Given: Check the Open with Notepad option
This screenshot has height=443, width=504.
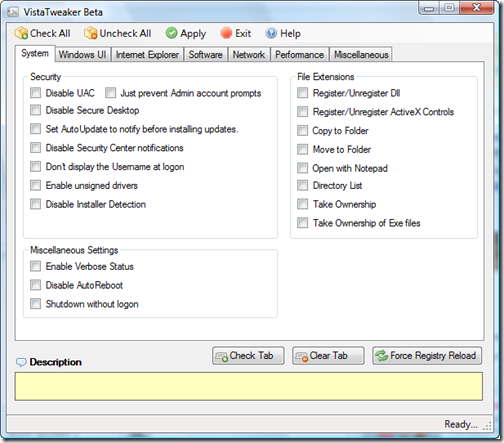Looking at the screenshot, I should coord(302,168).
